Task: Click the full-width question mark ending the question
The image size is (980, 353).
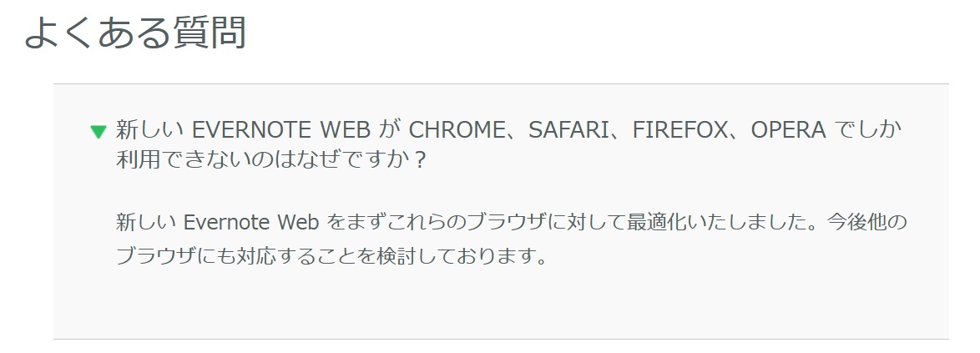Action: 422,159
